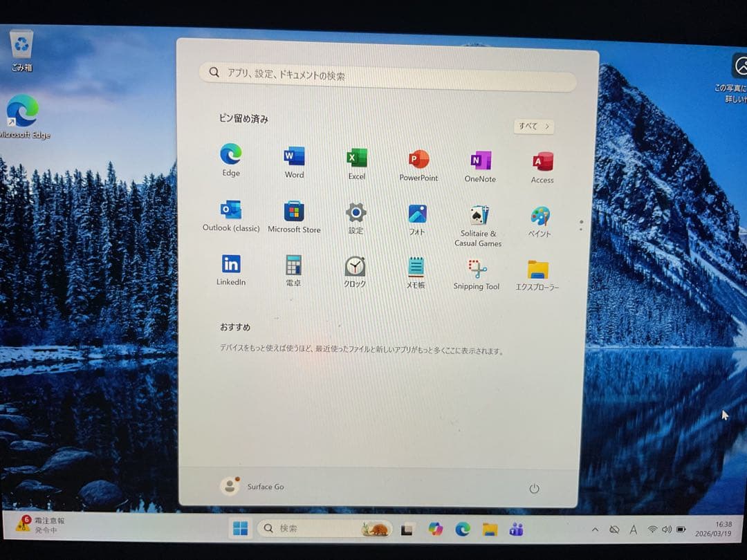Open Copilot from taskbar
This screenshot has height=560, width=747.
coord(435,529)
